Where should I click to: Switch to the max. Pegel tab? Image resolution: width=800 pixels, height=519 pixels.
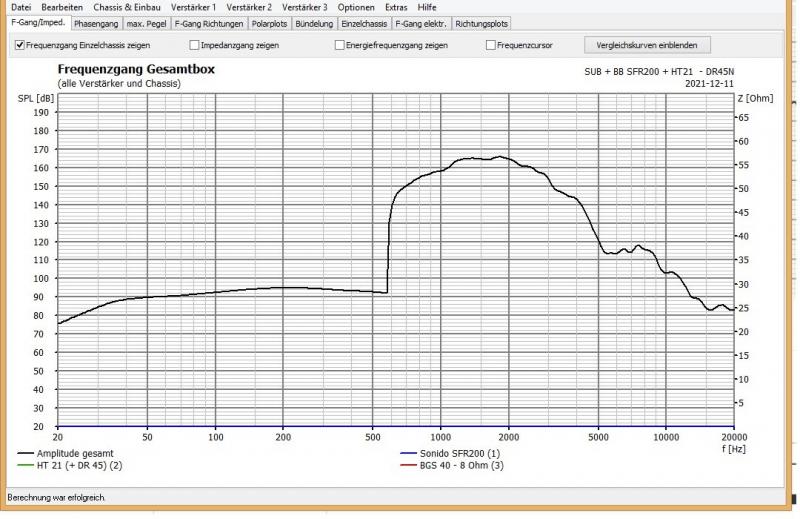click(x=146, y=23)
